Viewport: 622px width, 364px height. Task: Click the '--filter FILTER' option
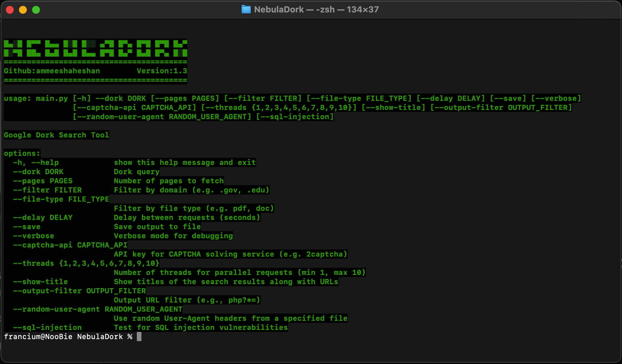point(47,190)
